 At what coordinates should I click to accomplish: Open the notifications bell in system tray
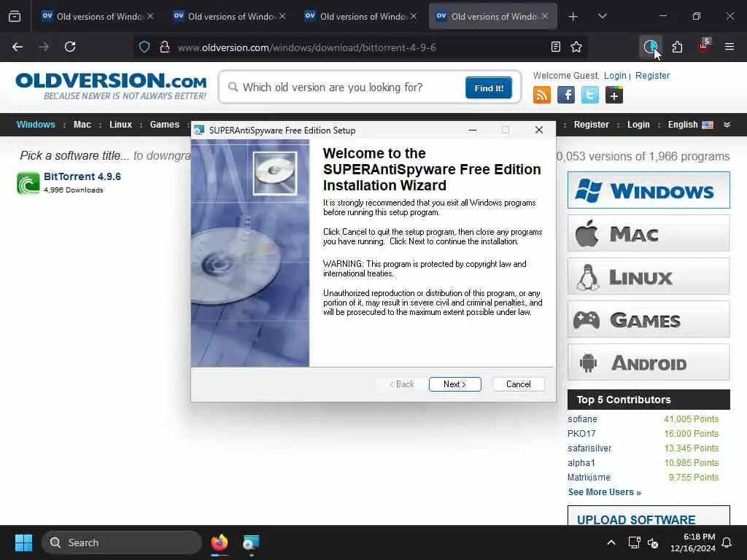click(x=727, y=542)
